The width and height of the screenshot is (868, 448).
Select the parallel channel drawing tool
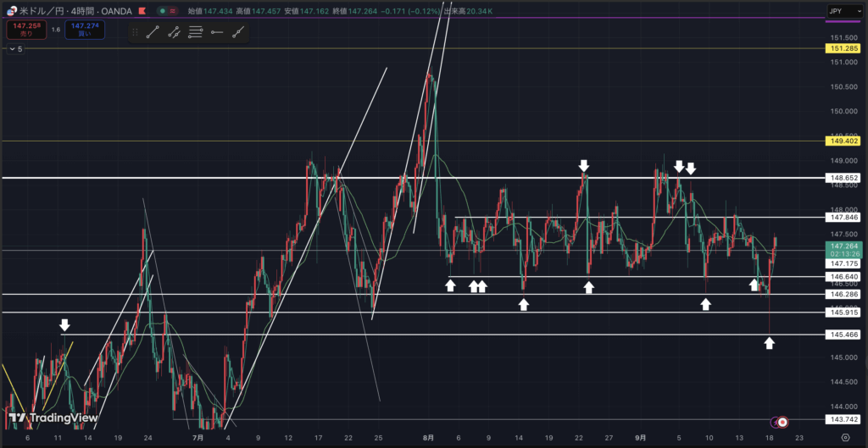pos(174,32)
